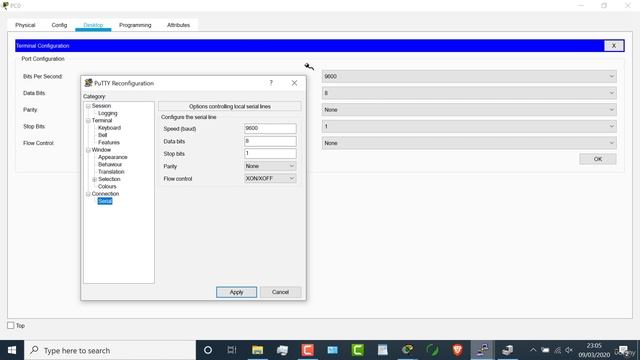Click OK in Terminal Configuration
This screenshot has height=360, width=640.
tap(598, 159)
